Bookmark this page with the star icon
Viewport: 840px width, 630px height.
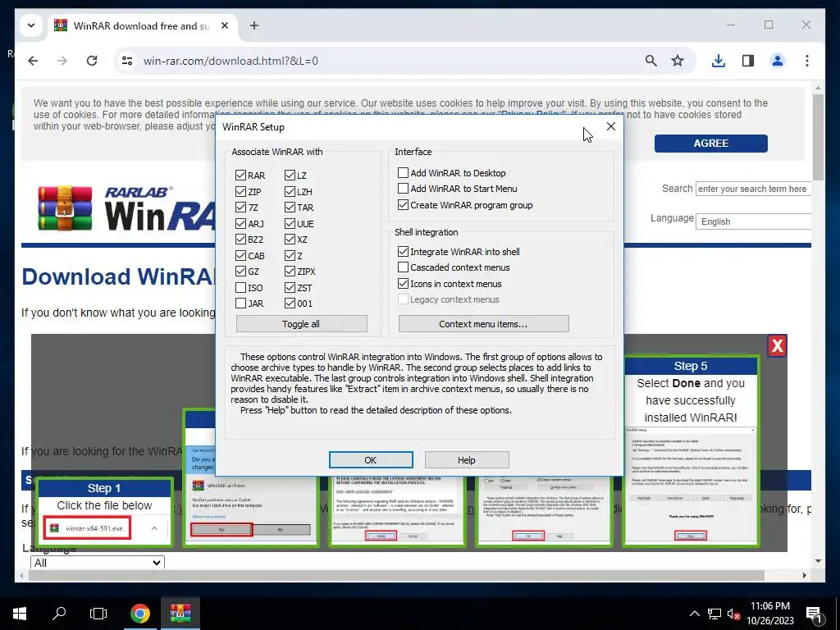coord(678,61)
